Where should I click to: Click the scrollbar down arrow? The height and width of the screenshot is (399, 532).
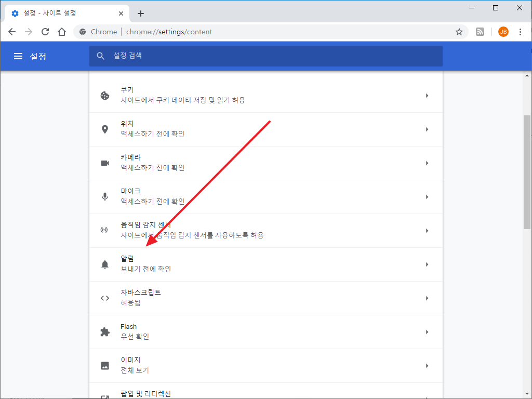527,394
